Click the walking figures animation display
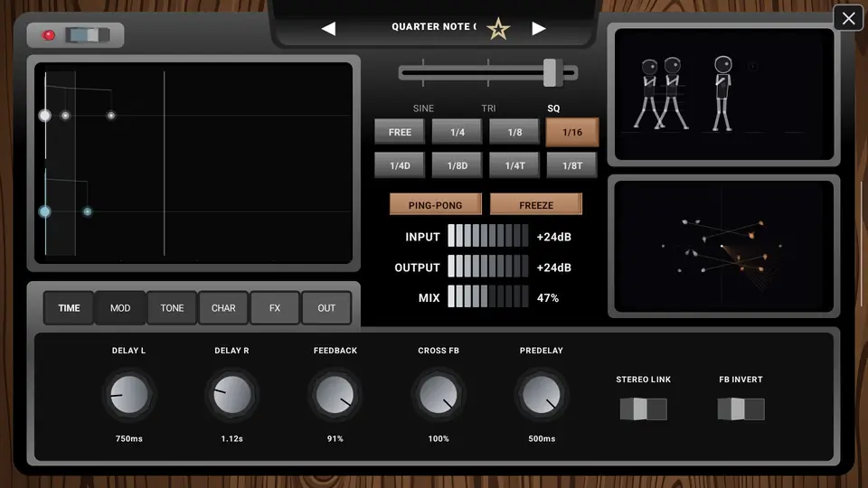This screenshot has height=488, width=868. [x=723, y=94]
